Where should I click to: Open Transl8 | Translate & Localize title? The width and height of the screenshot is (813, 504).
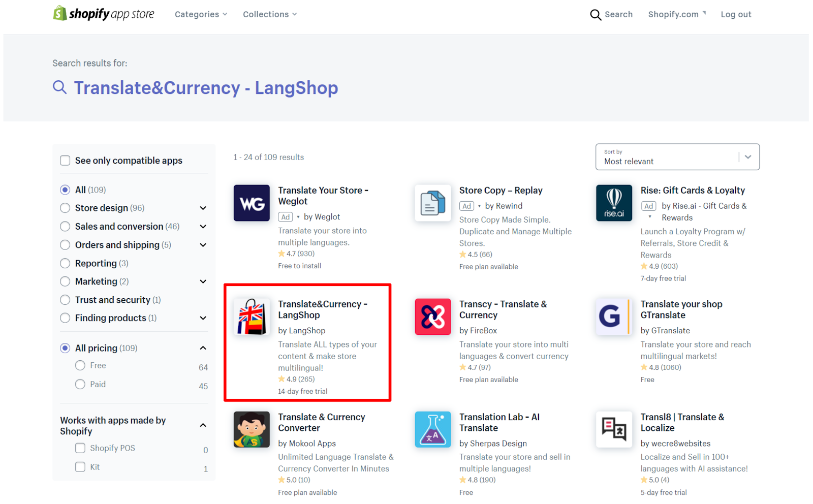pyautogui.click(x=682, y=422)
